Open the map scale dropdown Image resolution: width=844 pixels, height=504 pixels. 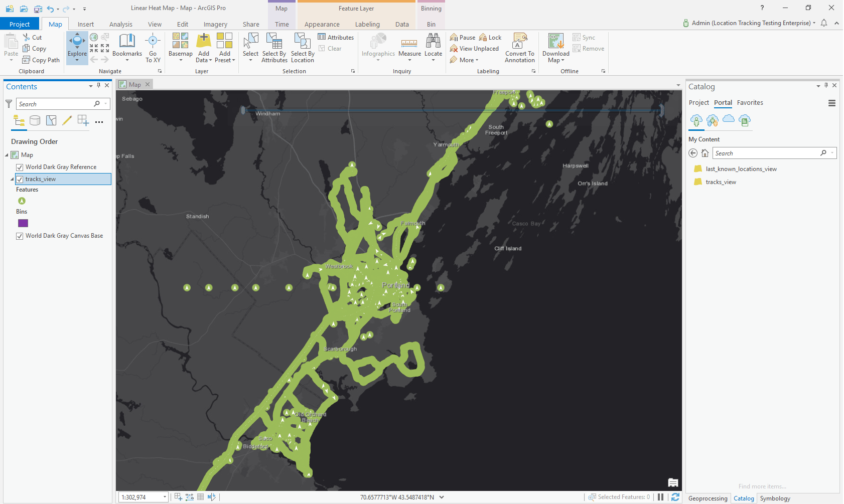pyautogui.click(x=164, y=496)
